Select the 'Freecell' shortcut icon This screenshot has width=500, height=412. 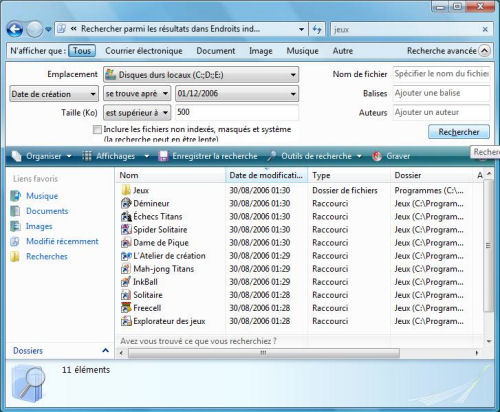[x=126, y=308]
